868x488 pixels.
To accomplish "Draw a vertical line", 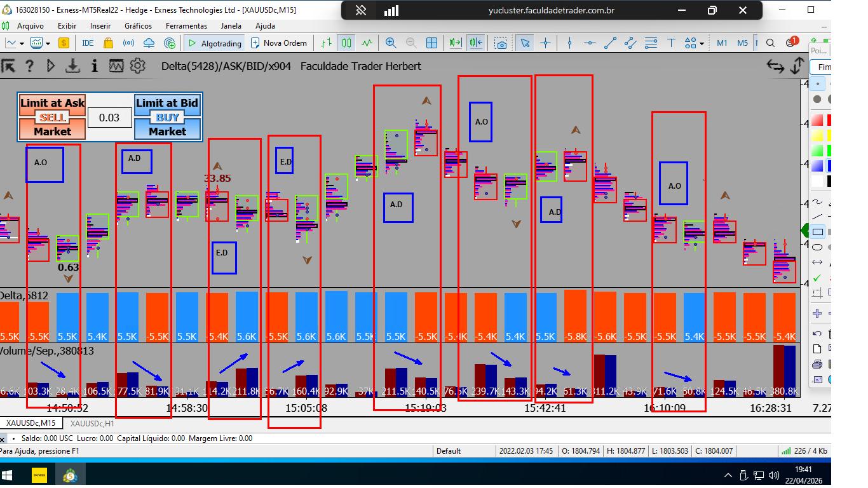I will click(x=569, y=43).
